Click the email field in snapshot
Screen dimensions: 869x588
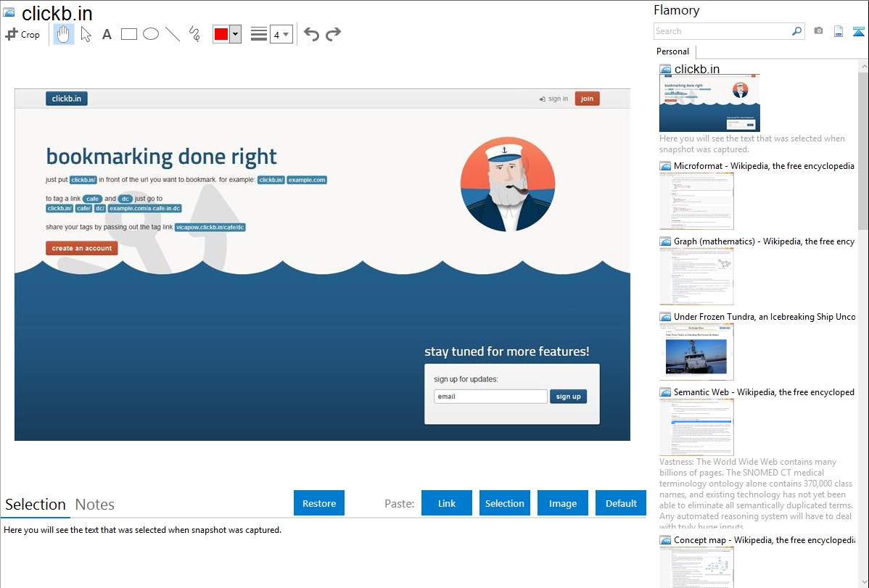pyautogui.click(x=490, y=397)
